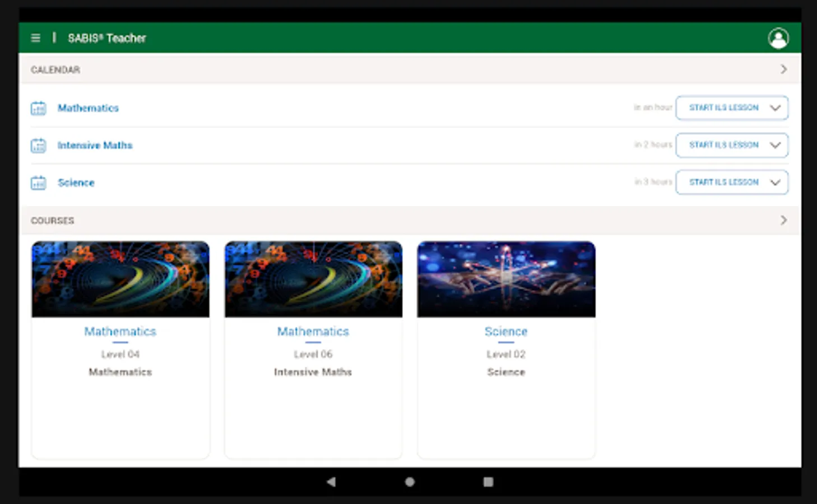817x504 pixels.
Task: Select the Mathematics Level 04 course thumbnail
Action: tap(120, 279)
